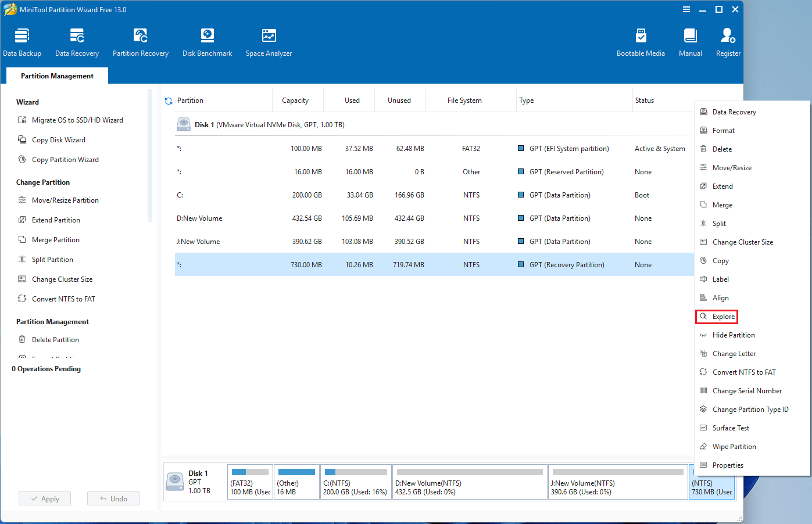Refresh the partition list
The width and height of the screenshot is (812, 524).
pyautogui.click(x=168, y=100)
